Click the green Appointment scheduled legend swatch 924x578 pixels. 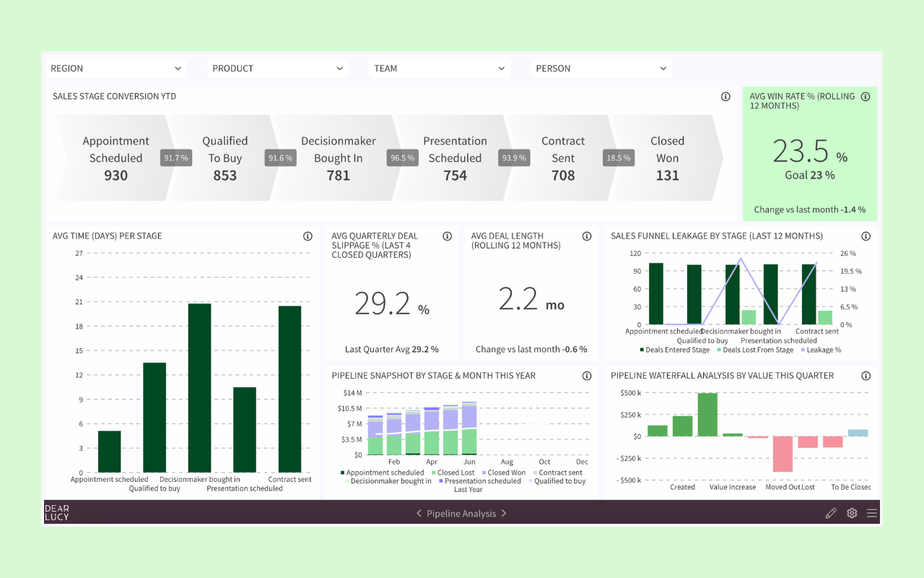pos(341,472)
